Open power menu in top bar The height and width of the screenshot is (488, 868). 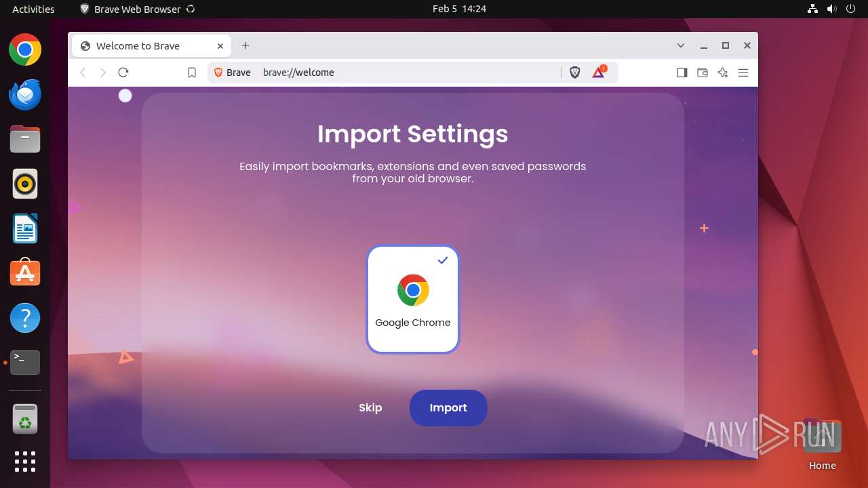click(851, 9)
